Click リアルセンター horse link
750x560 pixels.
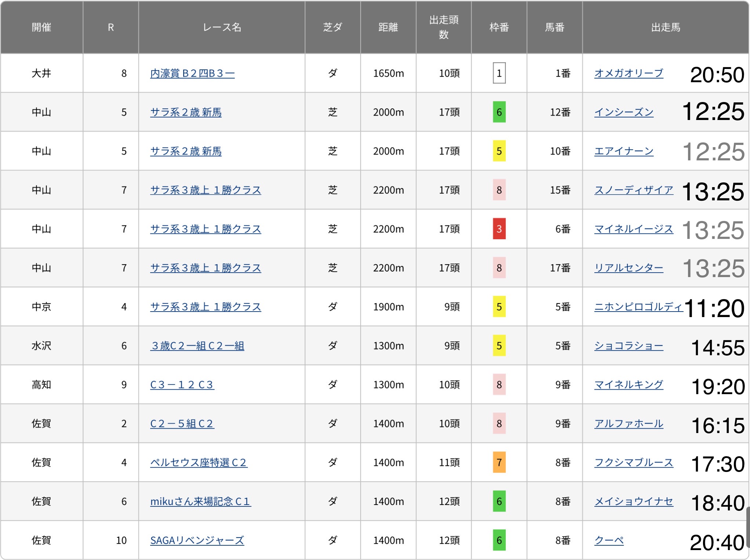pos(628,268)
